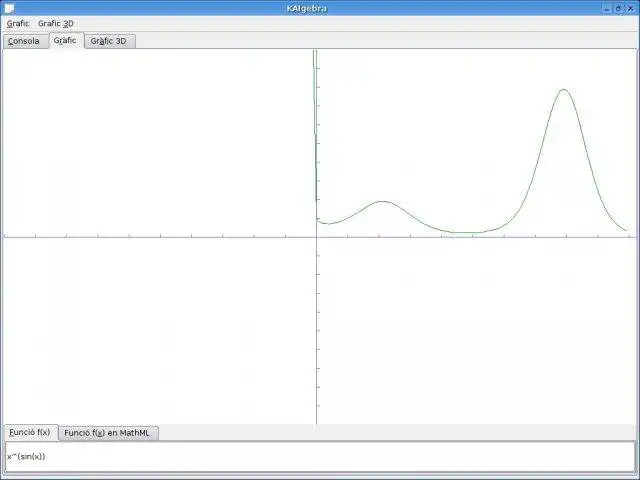The width and height of the screenshot is (640, 480).
Task: Select the Gràfic tab
Action: click(x=65, y=40)
